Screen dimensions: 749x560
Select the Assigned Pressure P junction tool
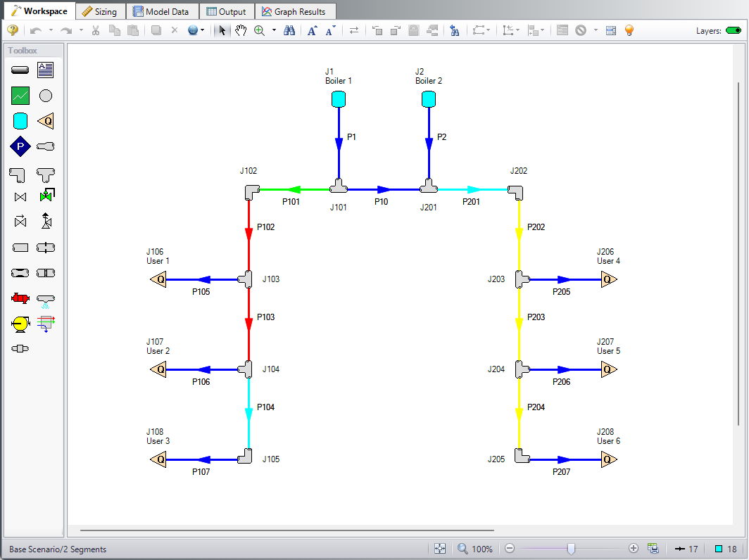click(20, 146)
